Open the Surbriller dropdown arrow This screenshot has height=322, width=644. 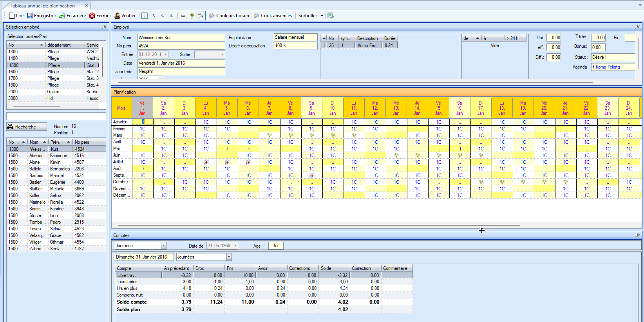click(x=322, y=16)
